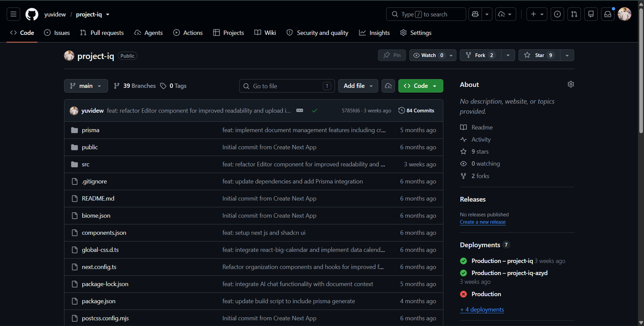Expand the Watch options dropdown
This screenshot has width=644, height=326.
(451, 55)
